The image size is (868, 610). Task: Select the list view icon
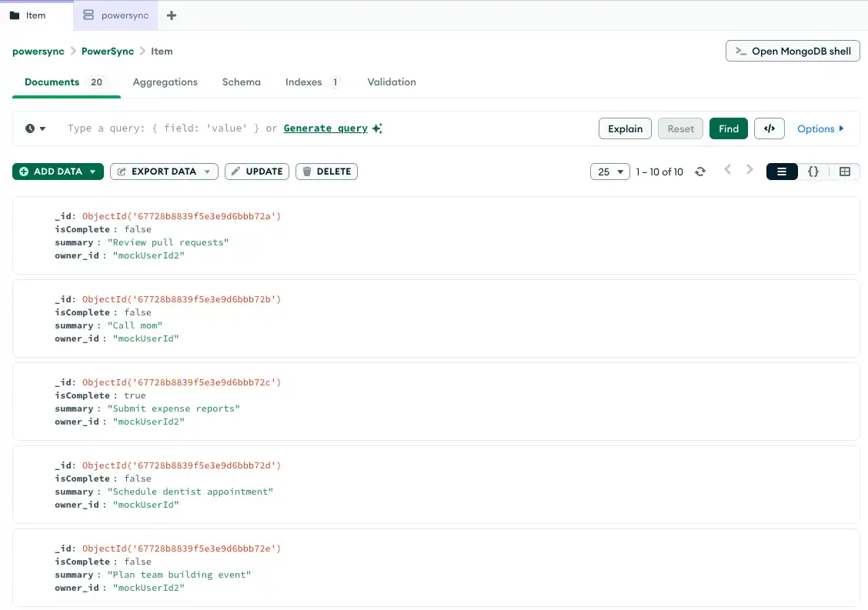pyautogui.click(x=782, y=172)
